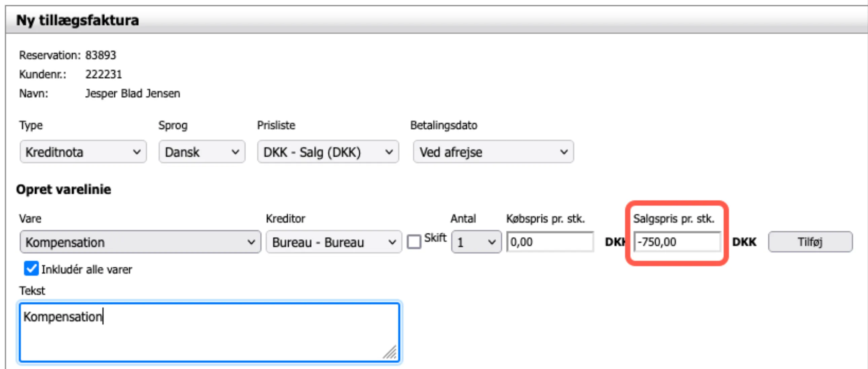Click the DKK label beside Tilføj

[744, 242]
